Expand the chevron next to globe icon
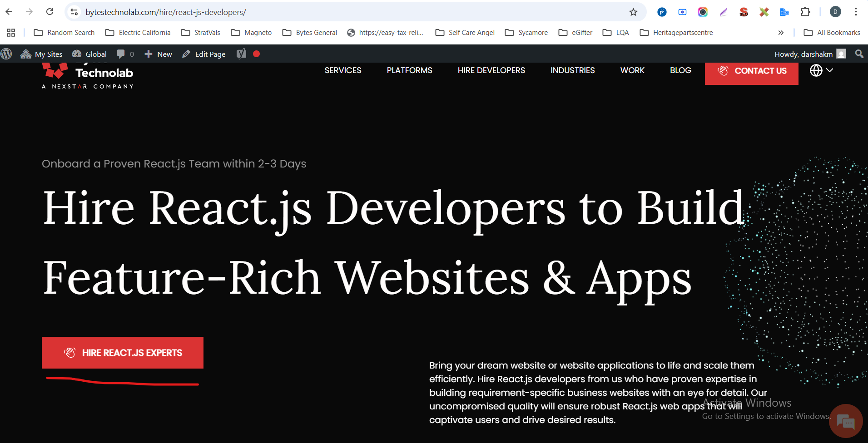Image resolution: width=868 pixels, height=443 pixels. 830,70
